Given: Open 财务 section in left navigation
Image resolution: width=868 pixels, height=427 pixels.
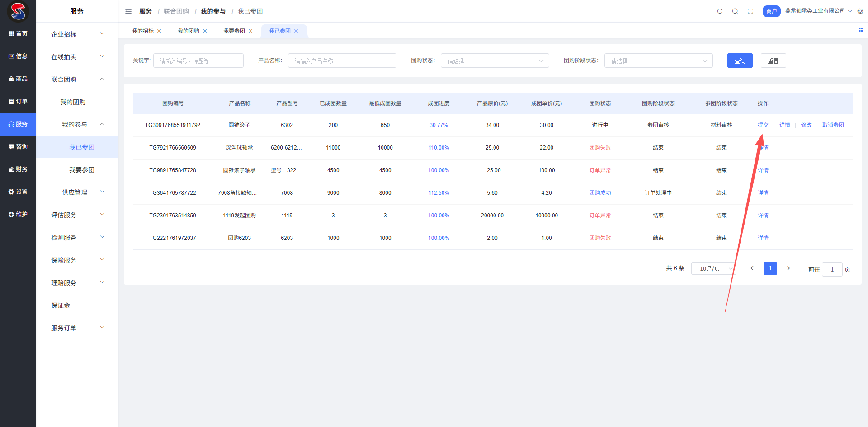Looking at the screenshot, I should click(18, 169).
